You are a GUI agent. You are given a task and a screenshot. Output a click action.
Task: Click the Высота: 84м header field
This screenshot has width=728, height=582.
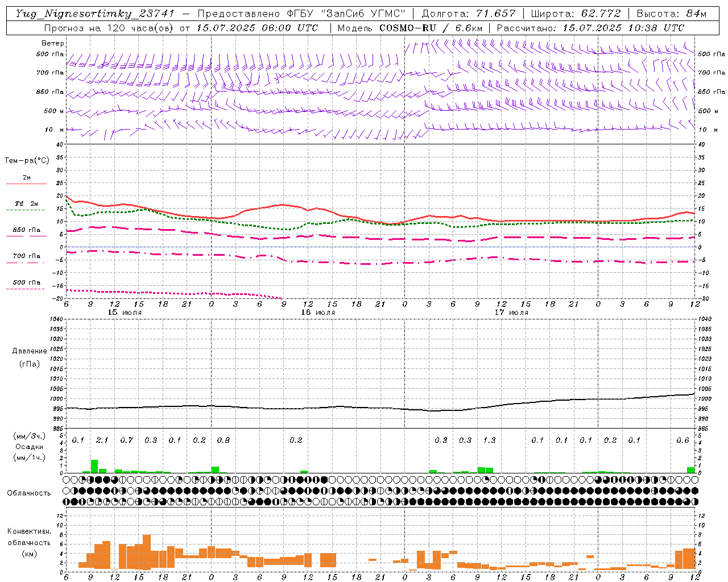(x=672, y=14)
